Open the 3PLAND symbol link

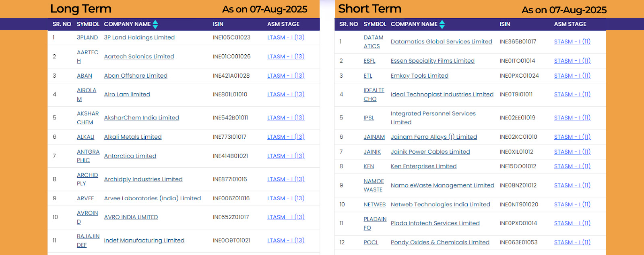87,37
